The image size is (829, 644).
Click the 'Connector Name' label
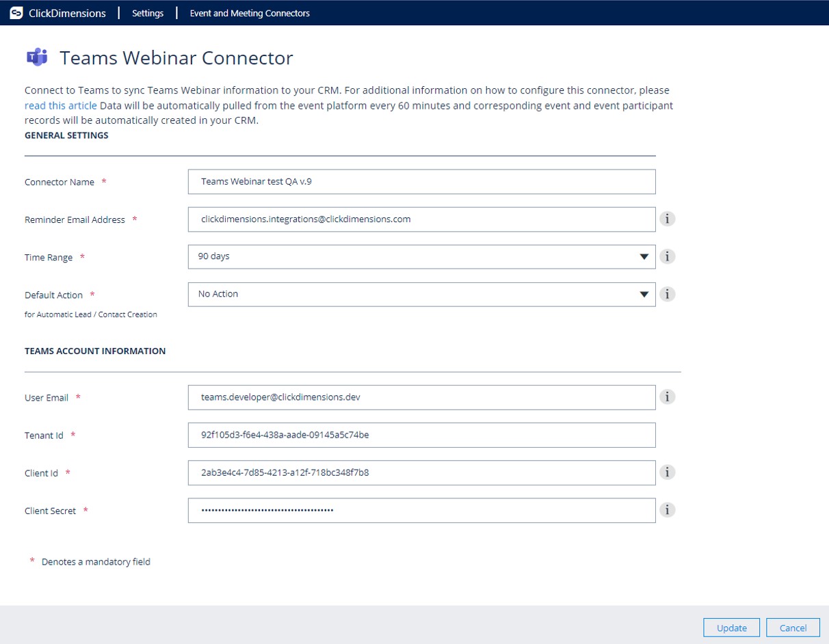pyautogui.click(x=60, y=183)
